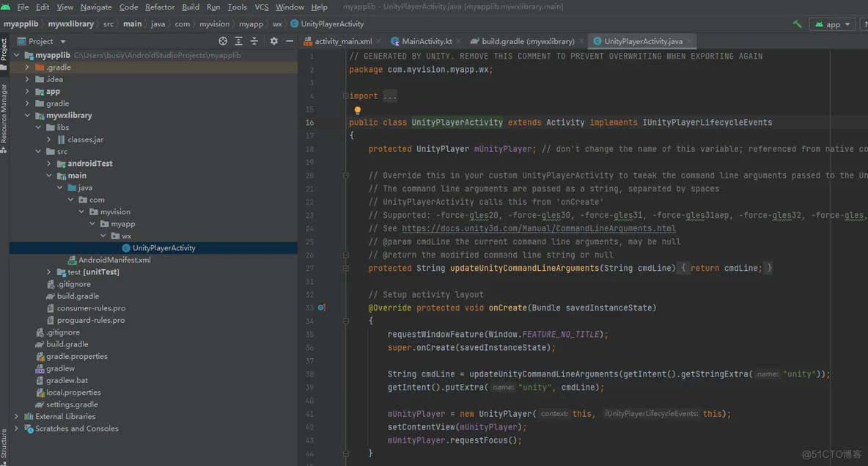The width and height of the screenshot is (868, 466).
Task: Open the VCS menu
Action: tap(261, 7)
